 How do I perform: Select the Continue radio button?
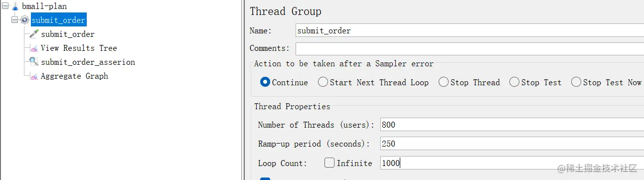pyautogui.click(x=265, y=82)
